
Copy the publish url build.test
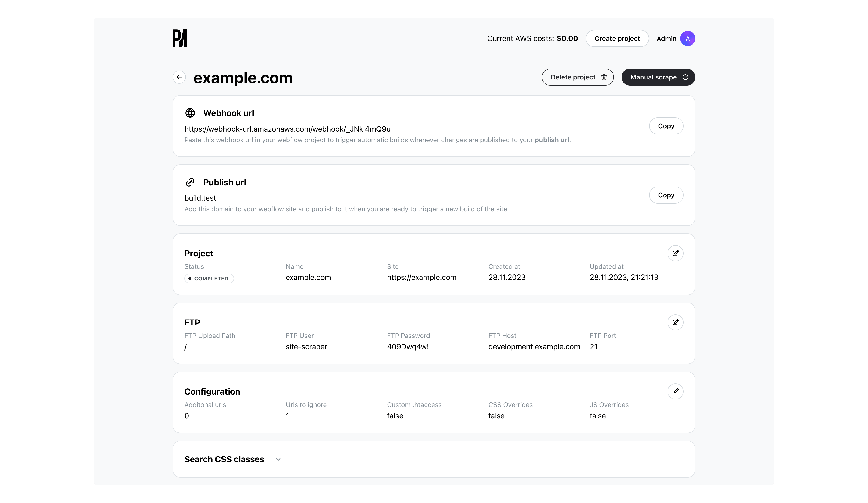point(666,195)
